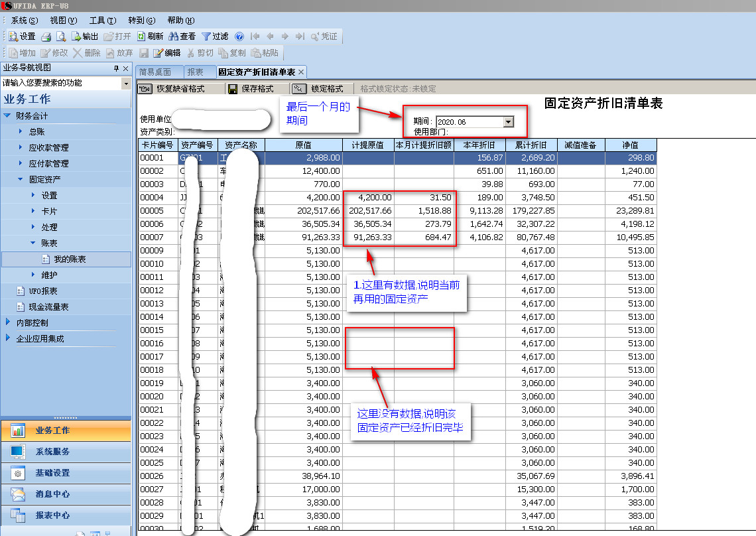The image size is (756, 536).
Task: Open the 工具 menu
Action: pos(102,21)
